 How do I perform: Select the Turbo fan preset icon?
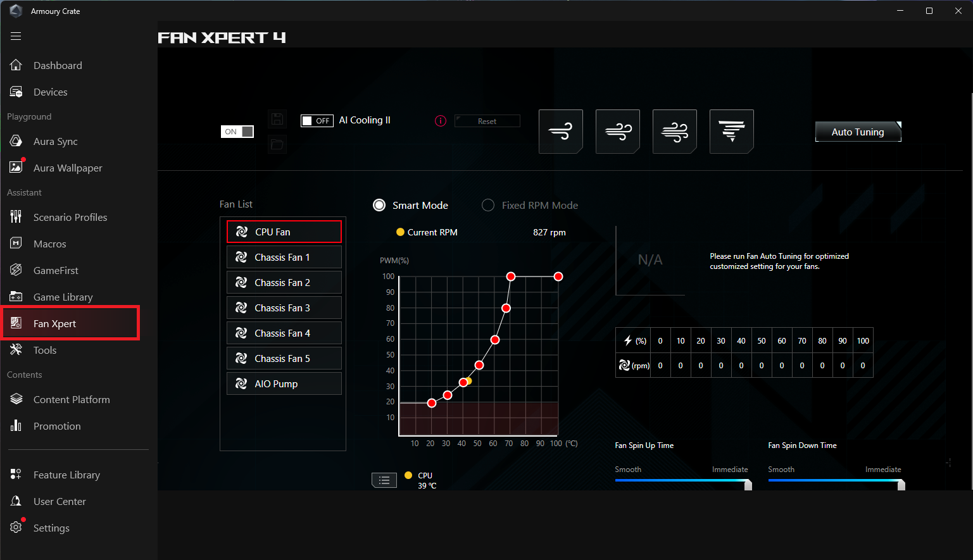[x=675, y=132]
